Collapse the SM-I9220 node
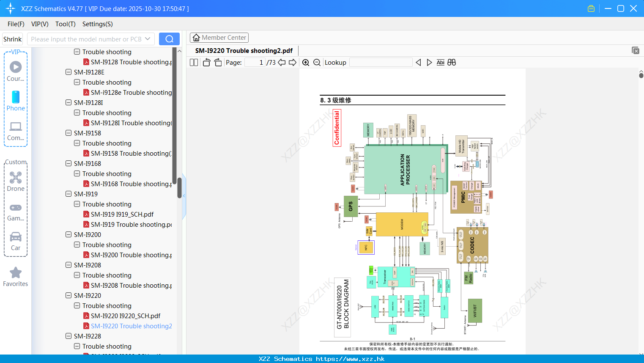Viewport: 644px width, 363px height. [69, 295]
